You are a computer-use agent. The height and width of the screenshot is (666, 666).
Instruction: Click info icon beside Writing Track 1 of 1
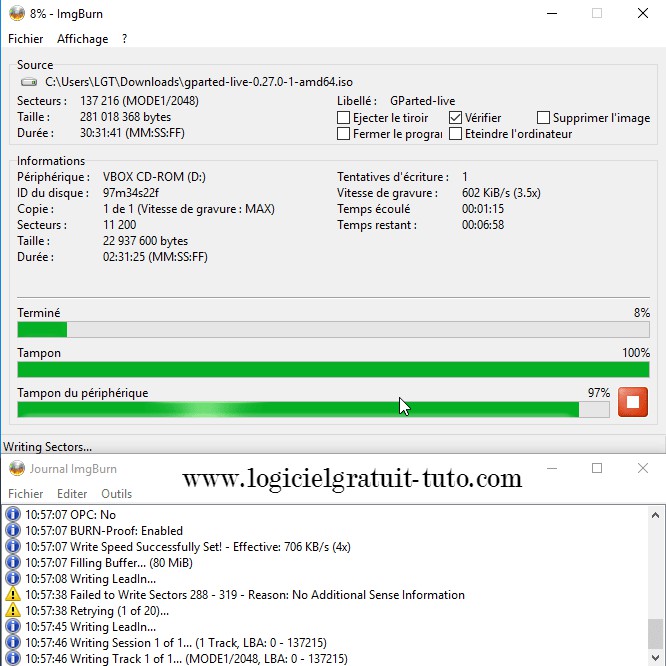pyautogui.click(x=13, y=658)
